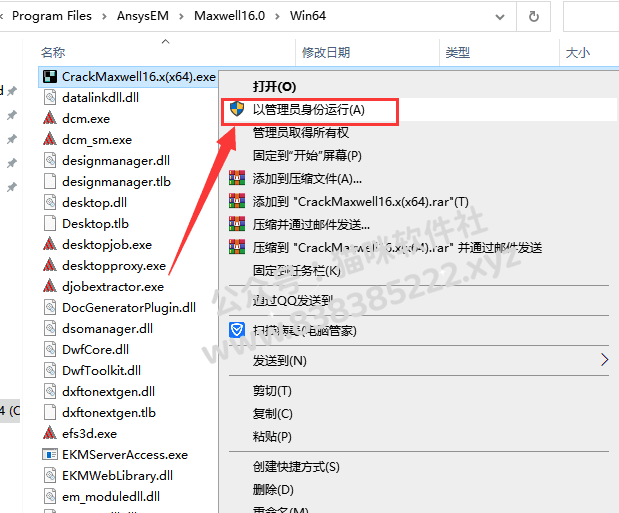The image size is (619, 513).
Task: Click the dxftonextgen.dll file icon
Action: click(50, 391)
